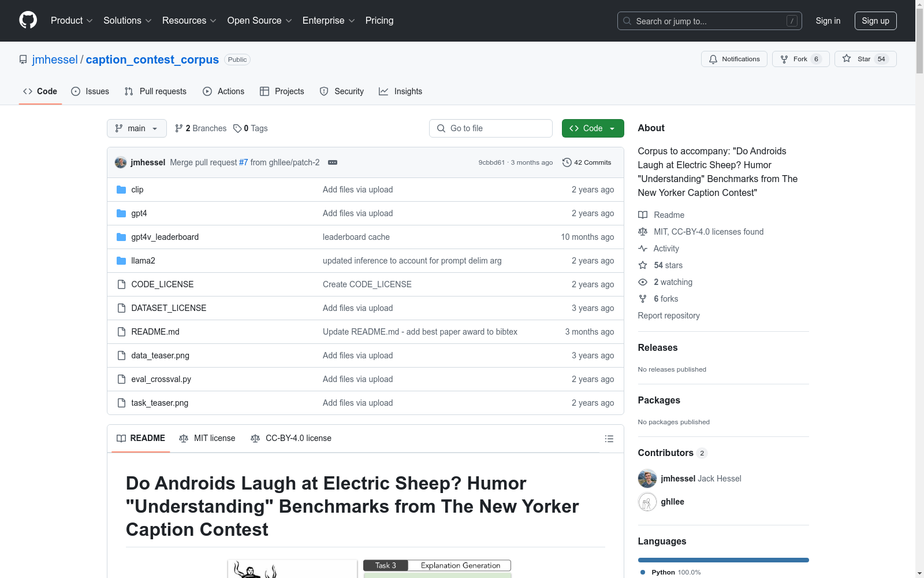Click the Python language bar
The height and width of the screenshot is (578, 924).
coord(723,560)
